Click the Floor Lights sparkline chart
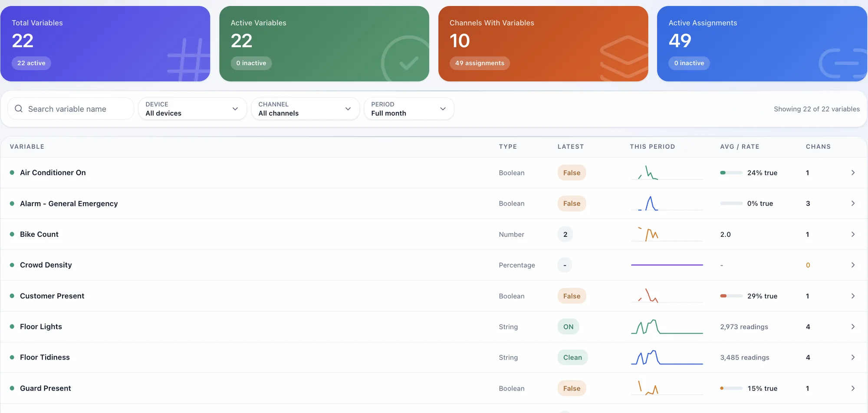The height and width of the screenshot is (413, 868). coord(667,327)
